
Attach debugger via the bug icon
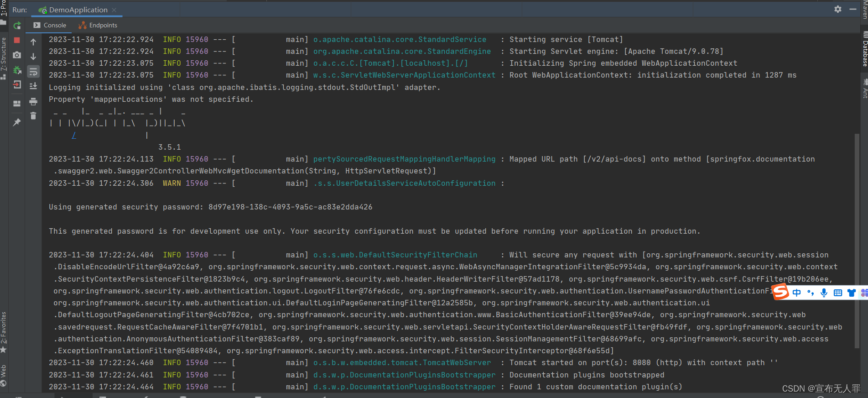[x=17, y=70]
